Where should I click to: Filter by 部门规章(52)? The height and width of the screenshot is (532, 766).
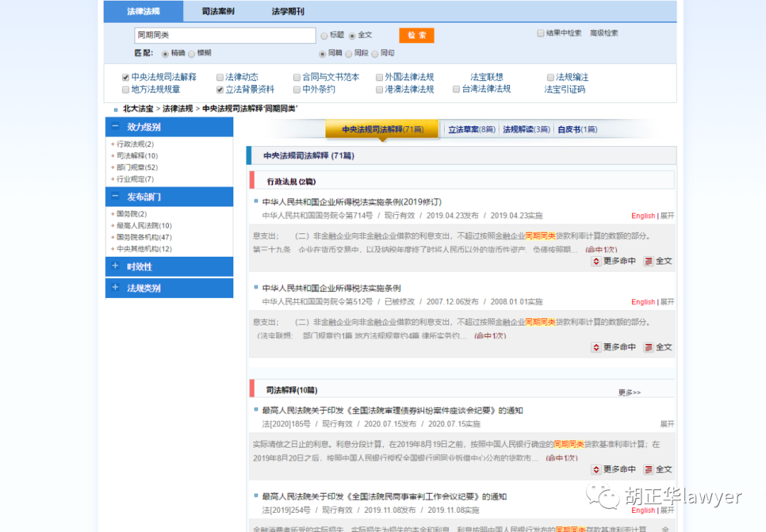point(137,167)
